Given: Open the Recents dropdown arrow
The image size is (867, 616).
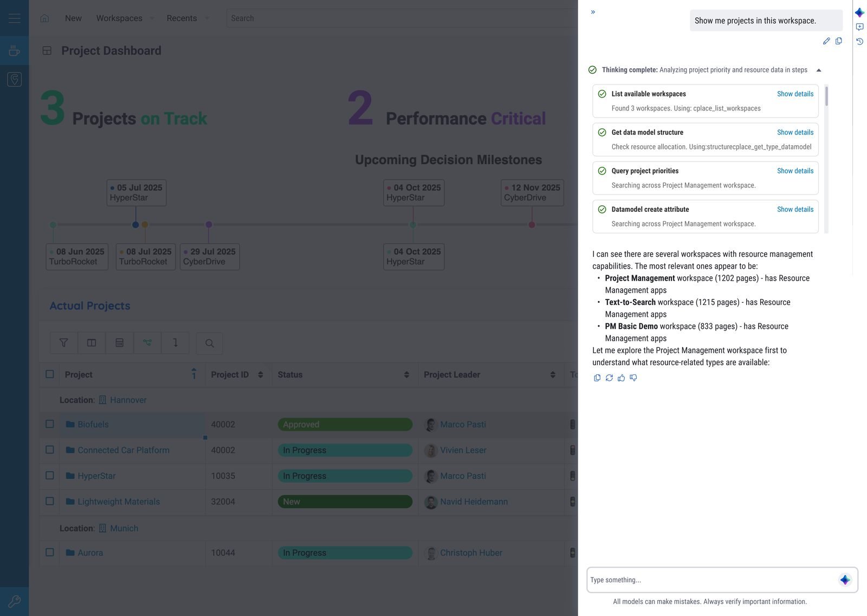Looking at the screenshot, I should (207, 18).
